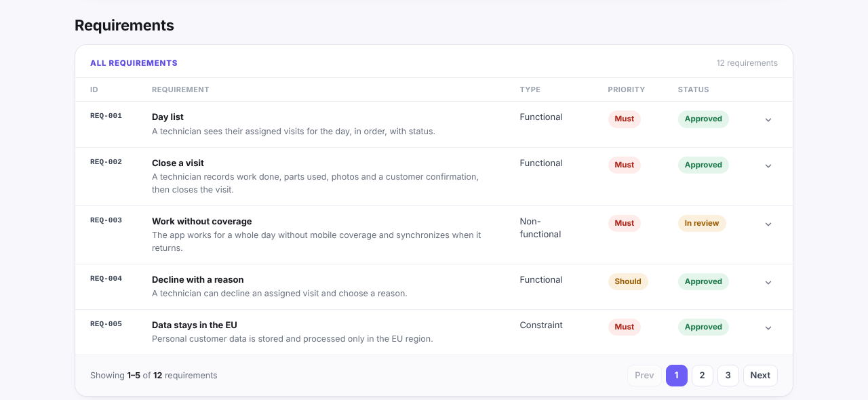This screenshot has width=868, height=400.
Task: Click the REQ-001 identifier
Action: pyautogui.click(x=106, y=116)
